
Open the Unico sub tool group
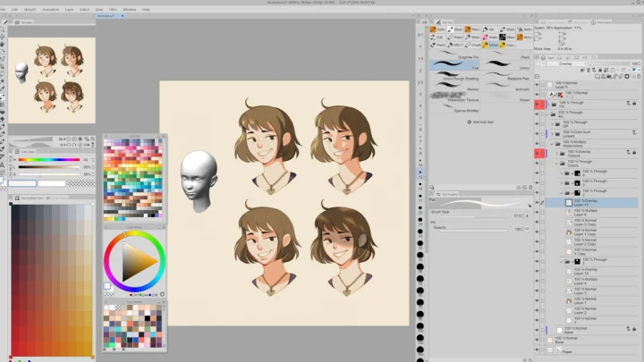489,45
